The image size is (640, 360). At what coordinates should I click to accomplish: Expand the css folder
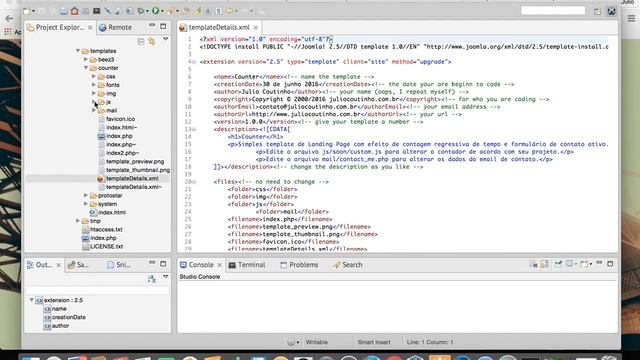tap(94, 77)
